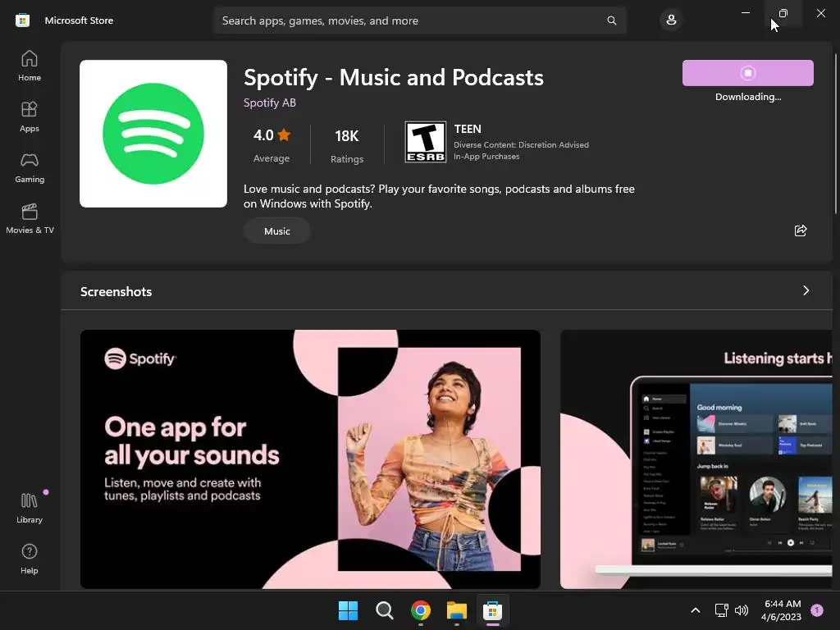840x630 pixels.
Task: Click the Microsoft Store logo icon
Action: pos(22,21)
